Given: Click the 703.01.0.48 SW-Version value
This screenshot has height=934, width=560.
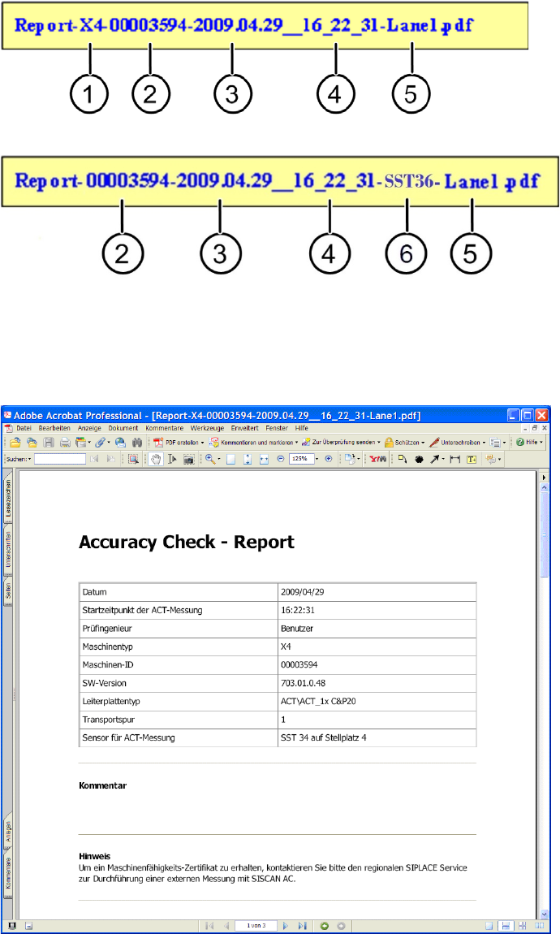Looking at the screenshot, I should pyautogui.click(x=303, y=683).
